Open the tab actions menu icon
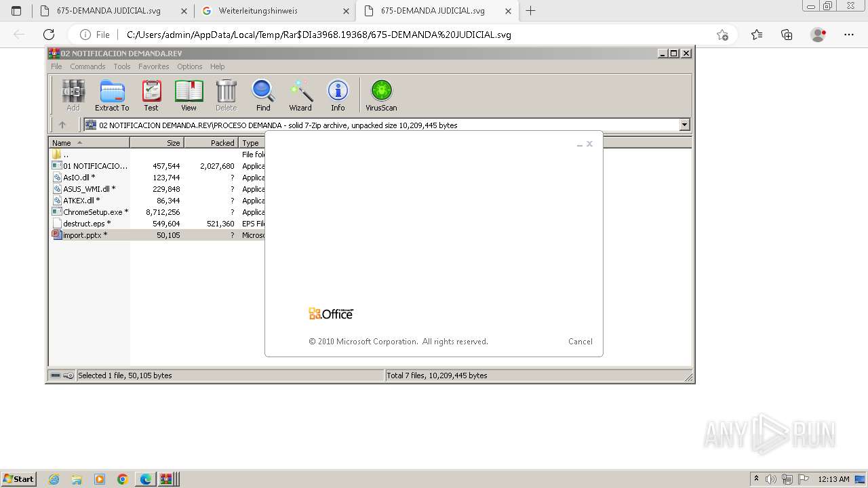This screenshot has width=868, height=488. click(16, 11)
